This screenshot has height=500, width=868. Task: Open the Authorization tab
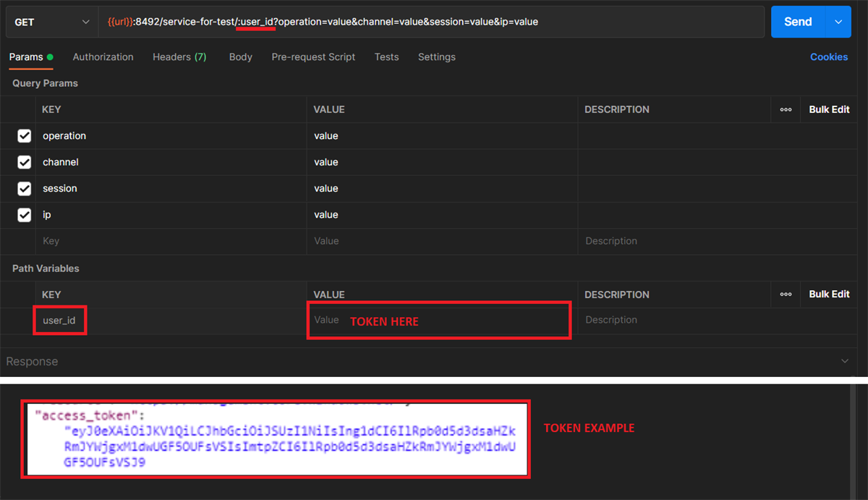click(x=102, y=56)
